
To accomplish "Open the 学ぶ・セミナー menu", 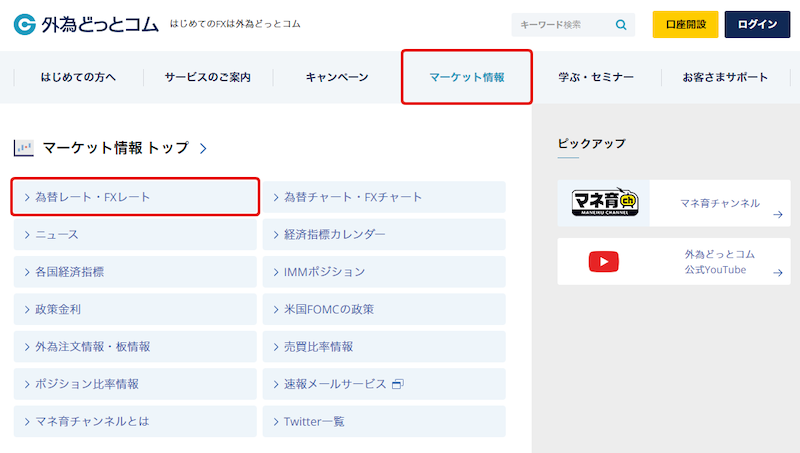I will pos(596,77).
